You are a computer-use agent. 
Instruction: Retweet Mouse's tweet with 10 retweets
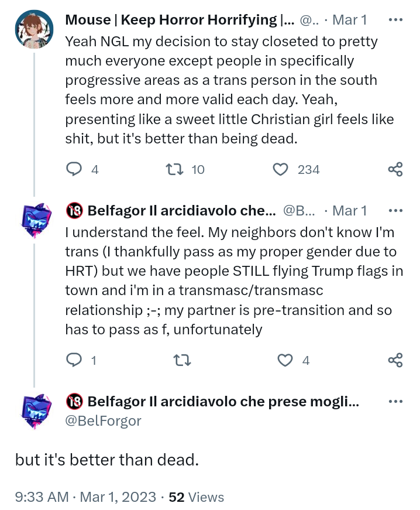[x=175, y=170]
